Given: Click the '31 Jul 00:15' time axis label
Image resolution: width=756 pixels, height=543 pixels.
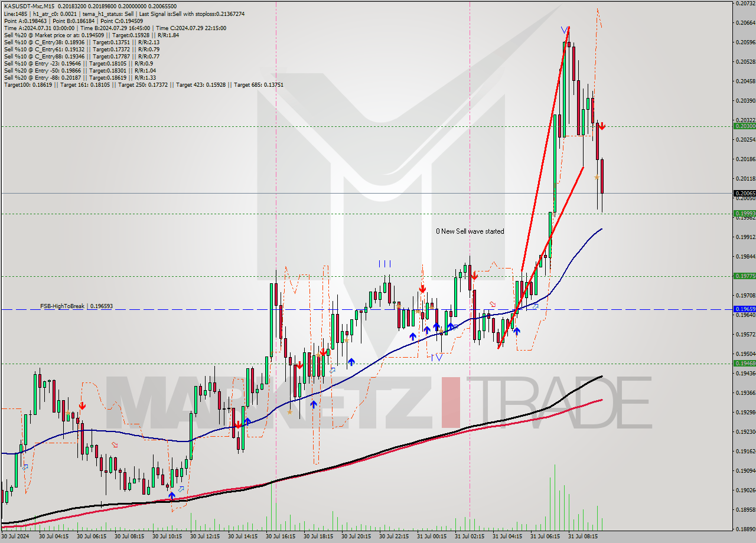Looking at the screenshot, I should 432,537.
